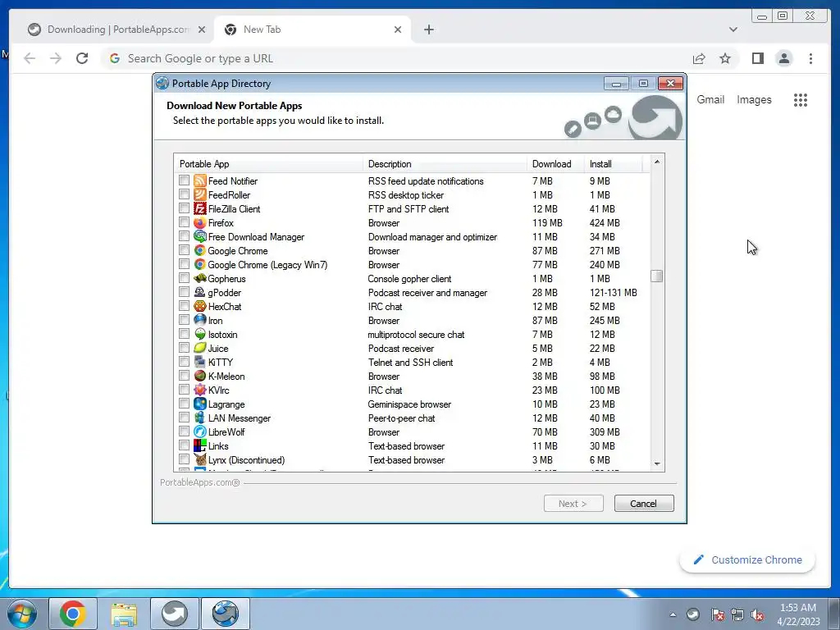Click the K-Meleon browser icon
The image size is (840, 630).
coord(200,376)
